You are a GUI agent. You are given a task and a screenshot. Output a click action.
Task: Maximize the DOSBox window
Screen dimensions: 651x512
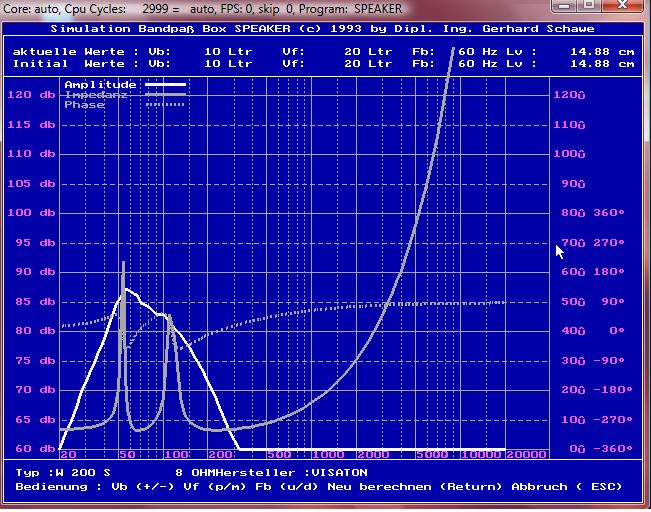(x=589, y=5)
